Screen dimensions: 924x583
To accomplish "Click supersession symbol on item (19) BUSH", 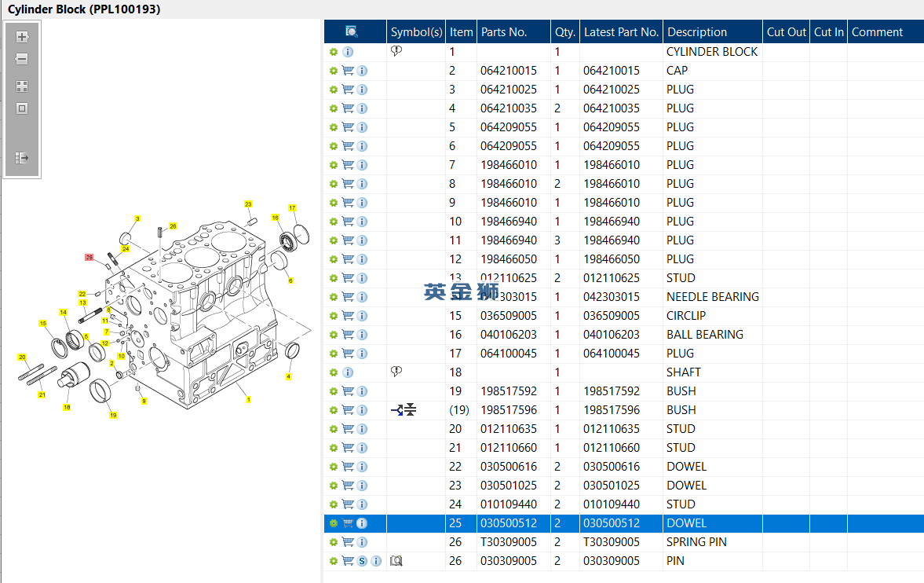I will point(404,409).
